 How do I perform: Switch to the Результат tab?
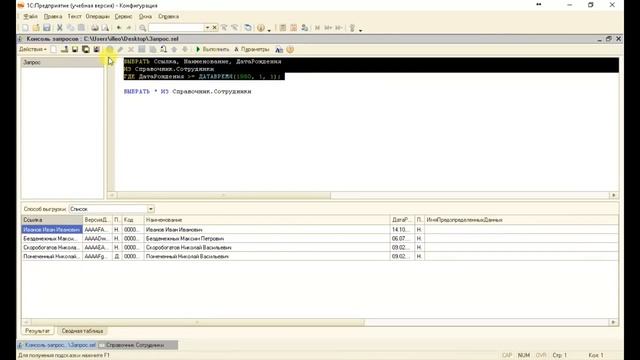tap(38, 331)
